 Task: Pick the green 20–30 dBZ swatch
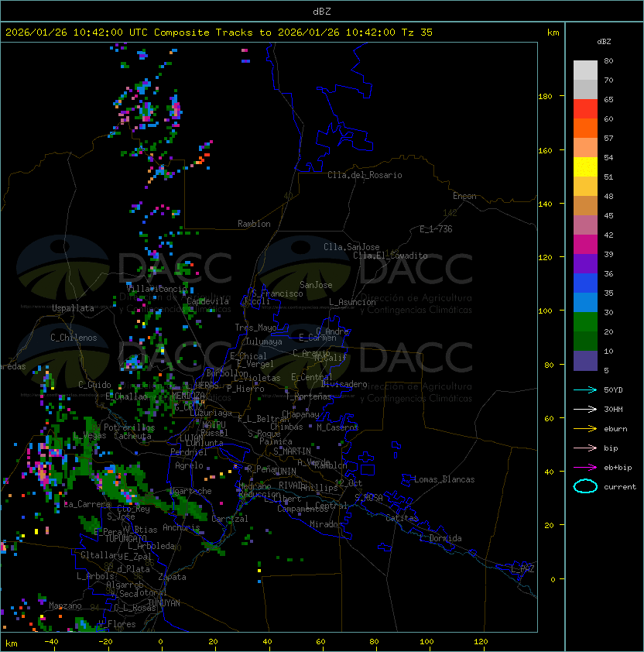tap(585, 322)
